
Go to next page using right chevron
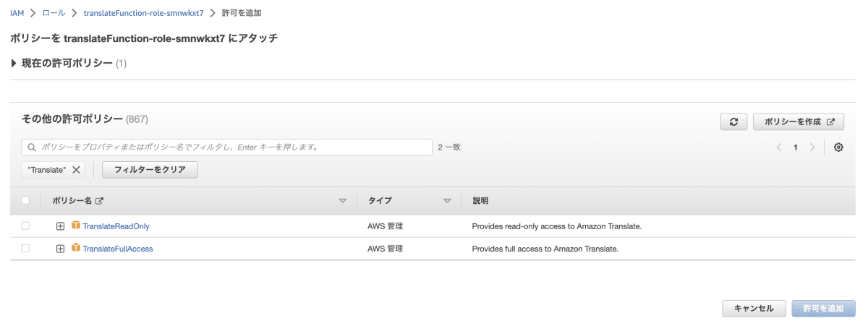812,147
